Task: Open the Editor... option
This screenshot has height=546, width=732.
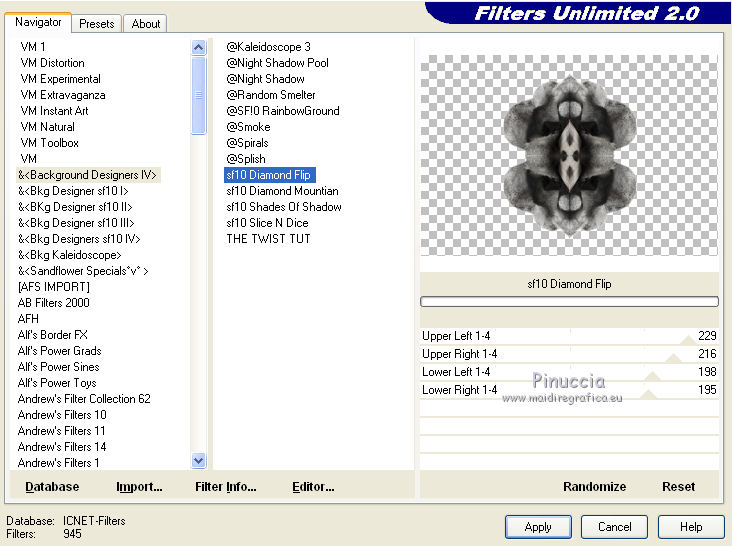Action: (x=313, y=487)
